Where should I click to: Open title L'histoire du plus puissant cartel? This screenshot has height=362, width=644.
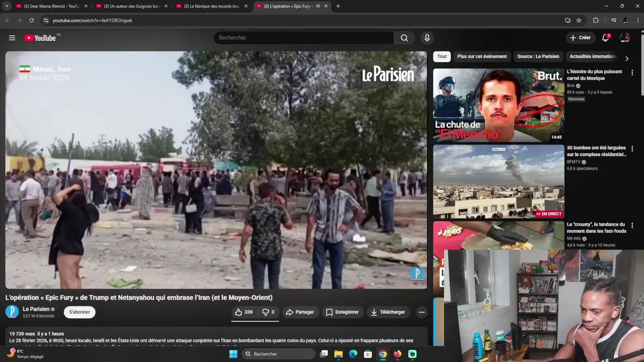point(595,75)
